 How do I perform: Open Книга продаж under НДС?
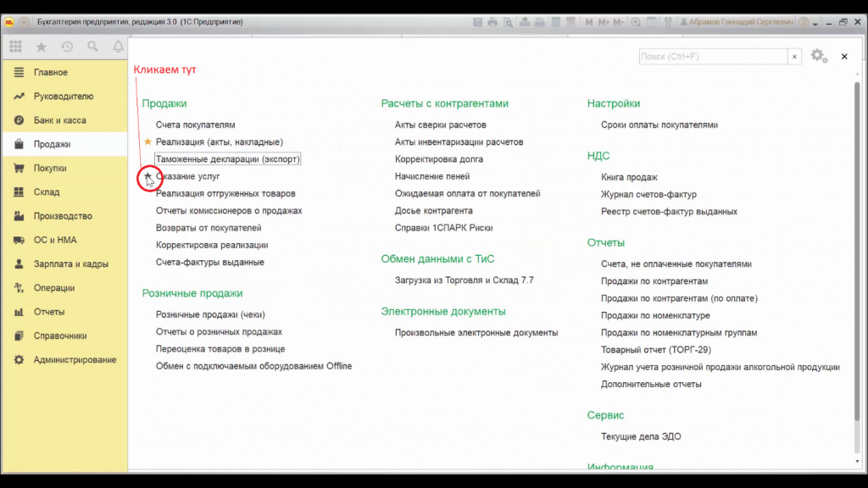629,177
